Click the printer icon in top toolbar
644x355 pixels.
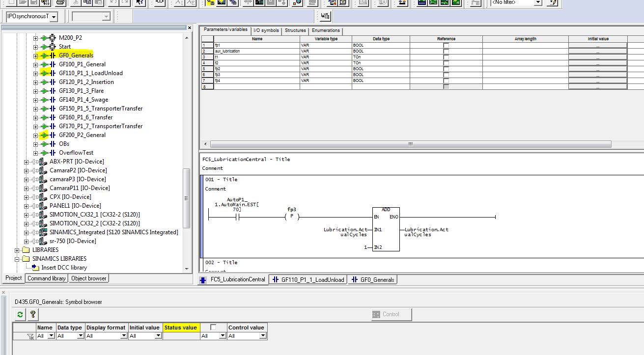coord(60,2)
